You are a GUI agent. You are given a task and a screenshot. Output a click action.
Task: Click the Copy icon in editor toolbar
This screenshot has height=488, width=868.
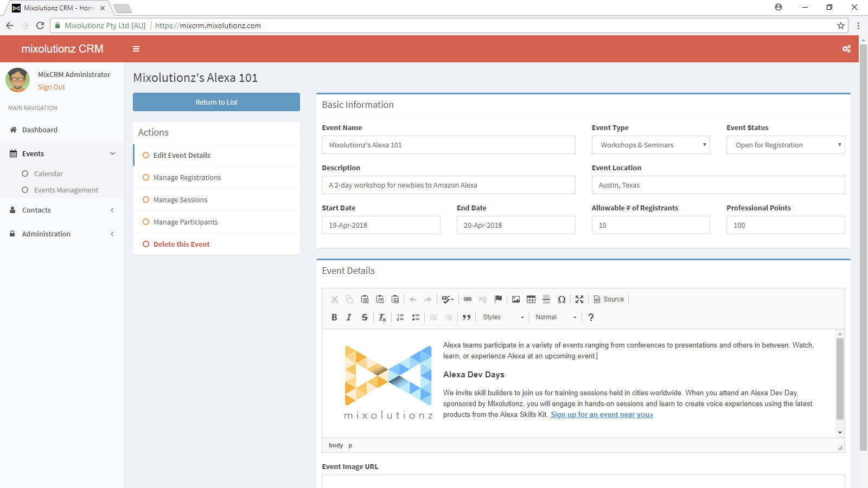pos(349,299)
